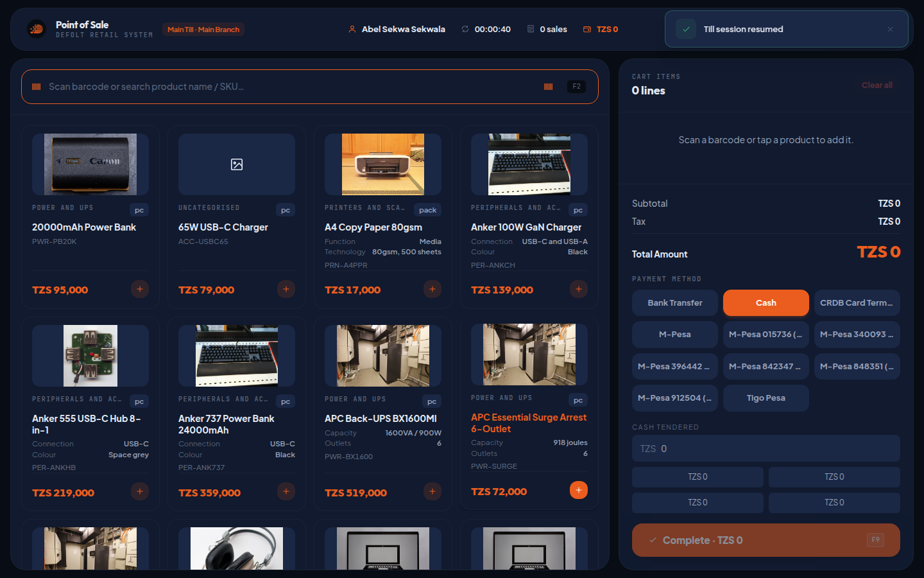Click the barcode icon at the left of the search bar
Viewport: 924px width, 578px height.
click(x=37, y=87)
